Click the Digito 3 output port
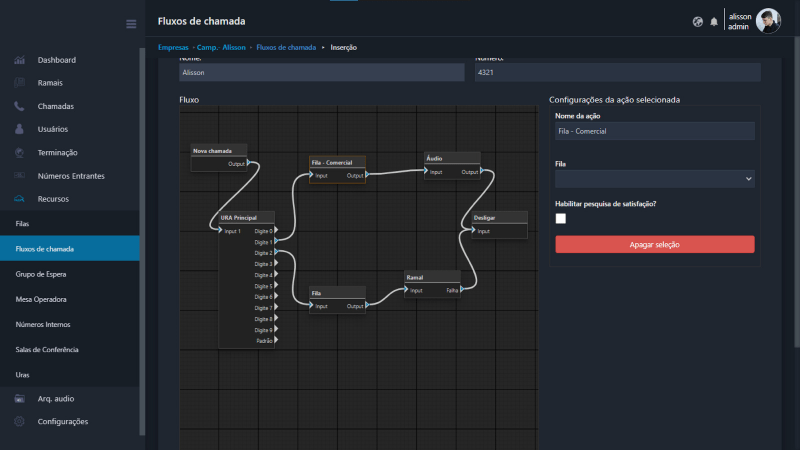 275,264
